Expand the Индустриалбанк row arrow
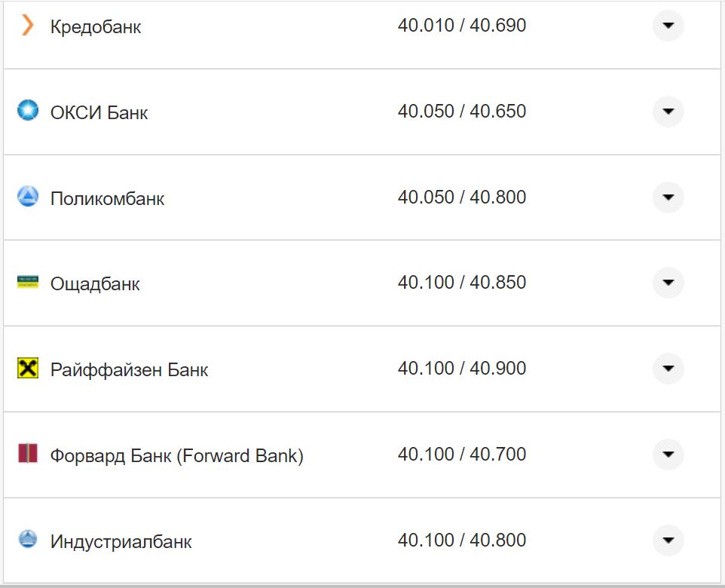 click(x=668, y=541)
